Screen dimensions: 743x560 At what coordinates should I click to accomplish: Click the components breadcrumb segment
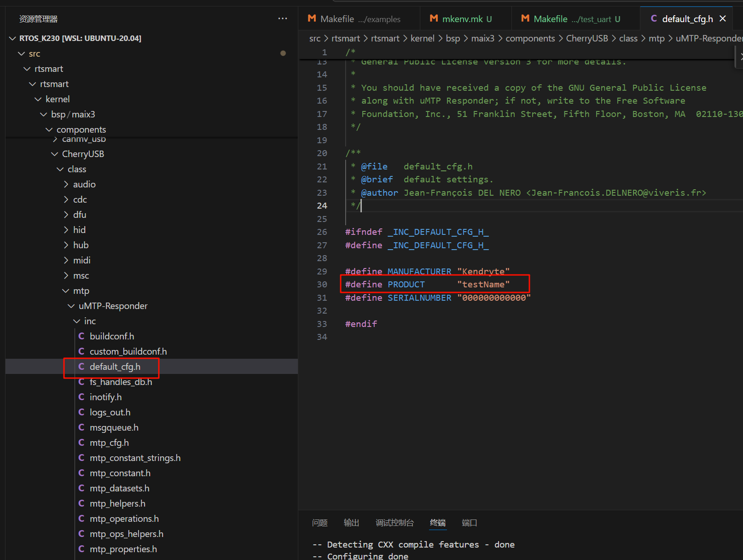[x=530, y=38]
